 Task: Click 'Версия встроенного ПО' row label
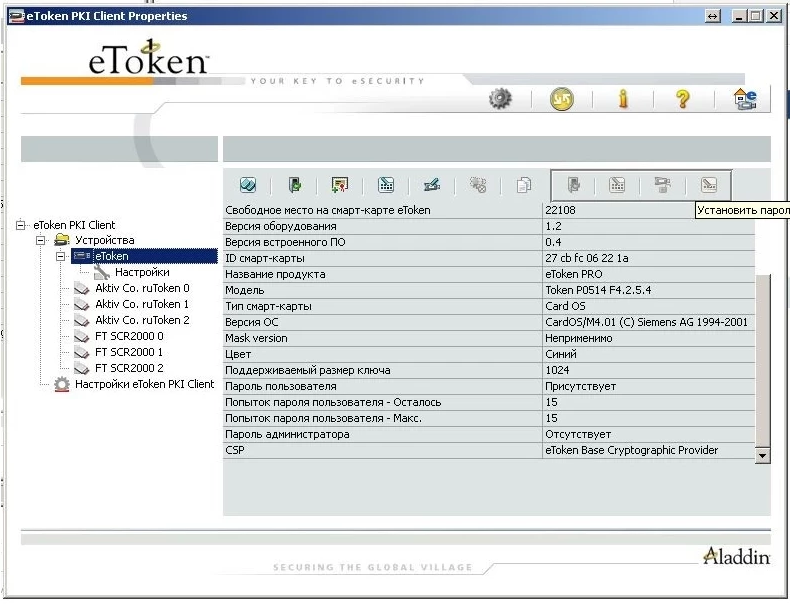click(285, 242)
